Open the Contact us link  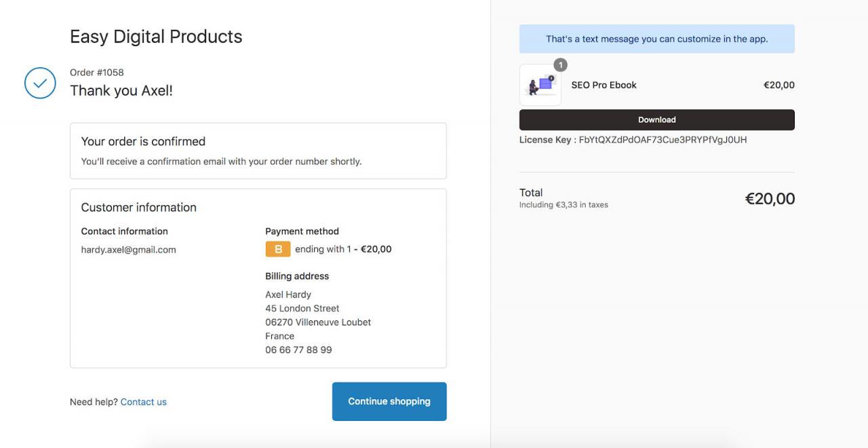pos(144,402)
